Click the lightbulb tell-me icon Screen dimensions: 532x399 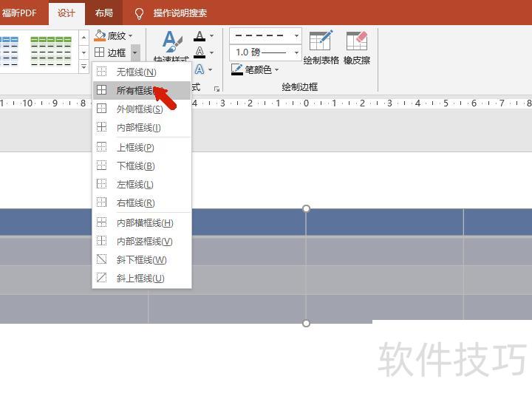point(139,13)
